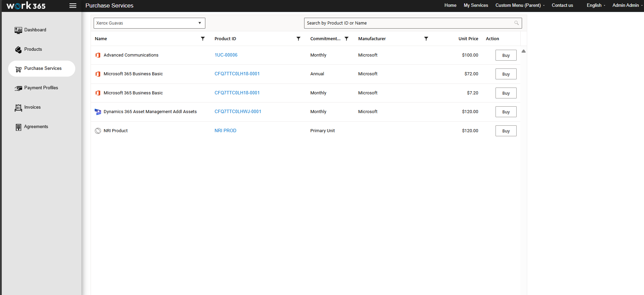Click the Payment Profiles card icon
This screenshot has width=644, height=295.
[x=18, y=88]
